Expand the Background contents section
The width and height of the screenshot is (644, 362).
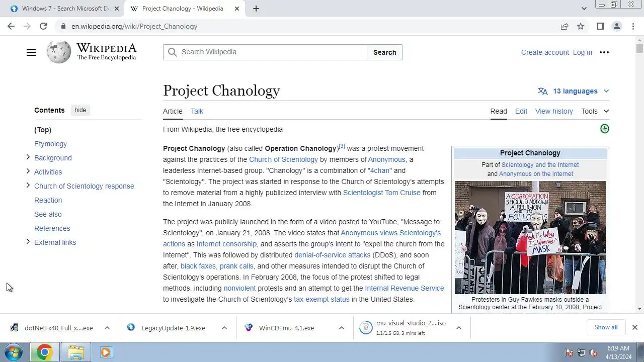[x=28, y=157]
